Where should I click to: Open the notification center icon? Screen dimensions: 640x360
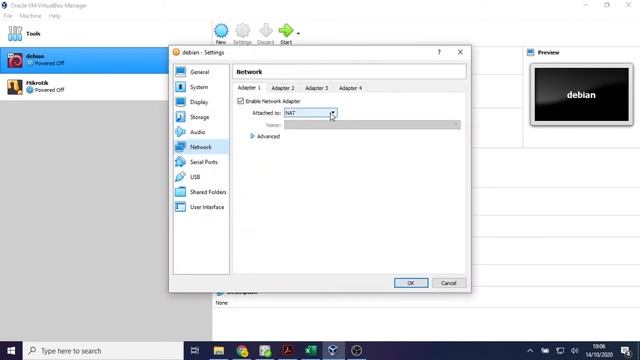pos(626,351)
